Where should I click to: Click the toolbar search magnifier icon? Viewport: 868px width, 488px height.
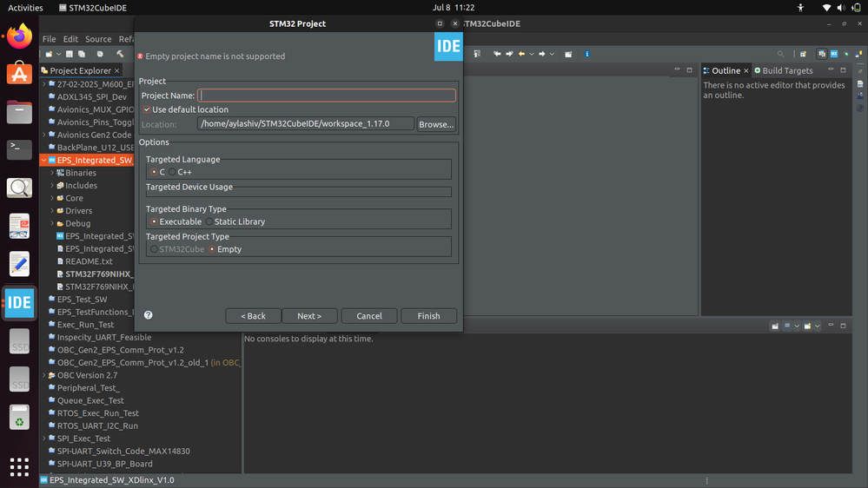780,54
